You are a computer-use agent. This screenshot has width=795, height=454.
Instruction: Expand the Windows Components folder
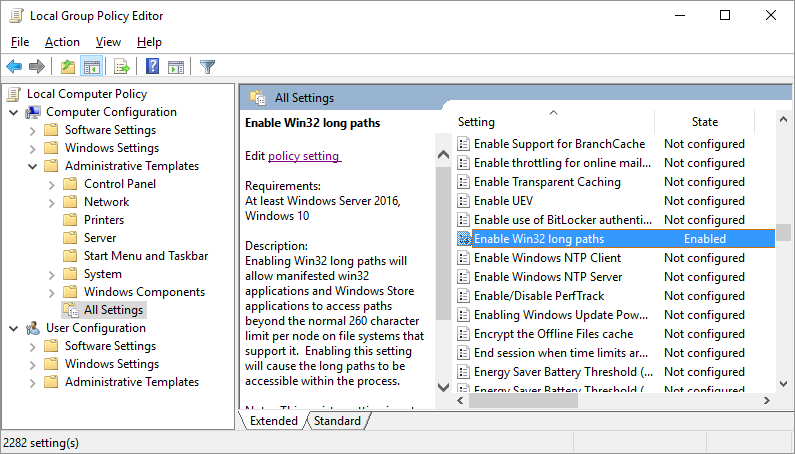coord(51,292)
